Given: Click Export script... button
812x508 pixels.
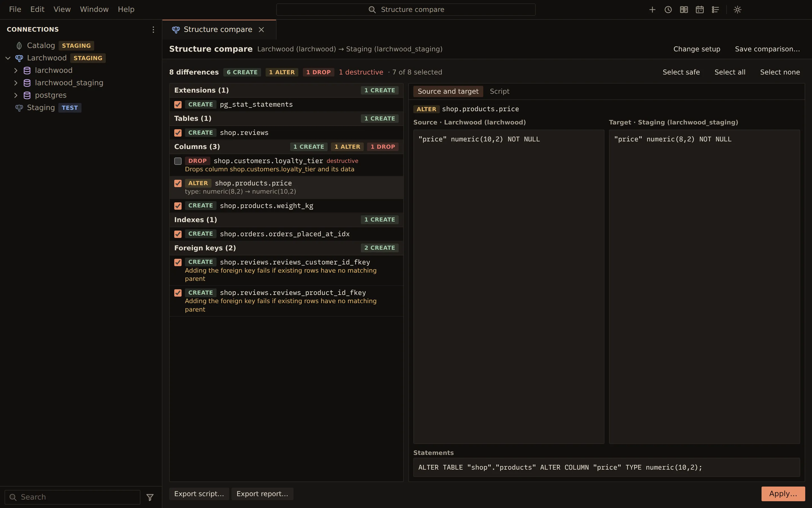Looking at the screenshot, I should tap(199, 494).
